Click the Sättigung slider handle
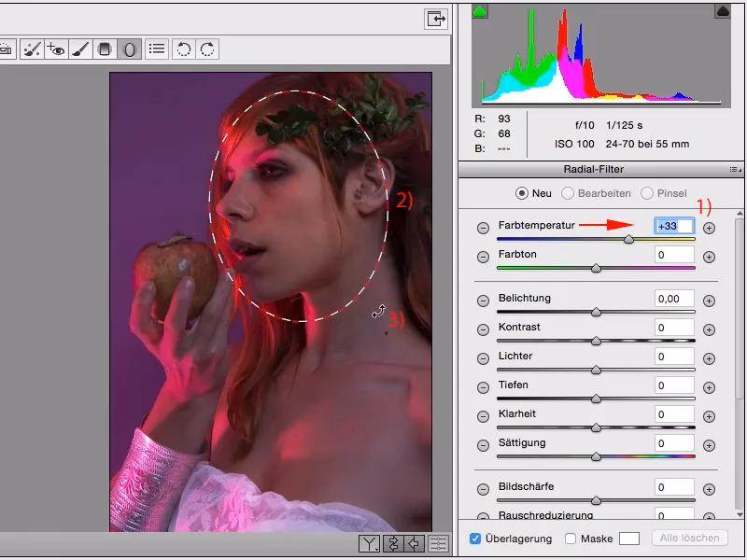 [596, 456]
